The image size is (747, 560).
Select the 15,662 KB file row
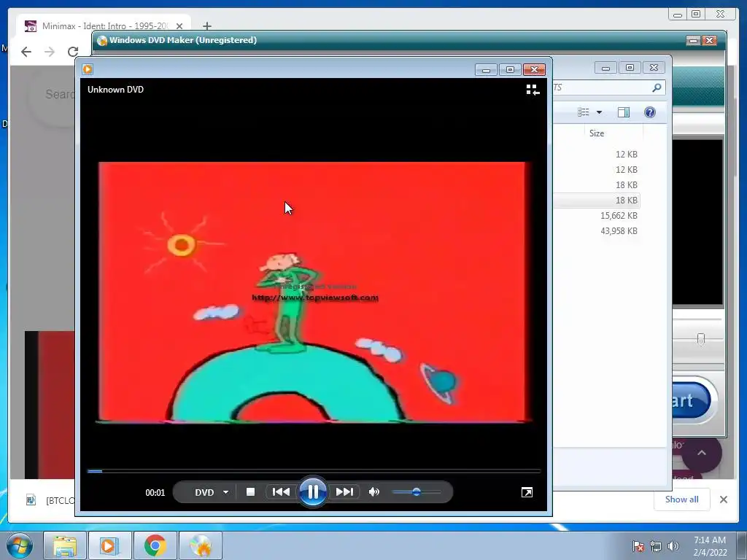coord(597,216)
